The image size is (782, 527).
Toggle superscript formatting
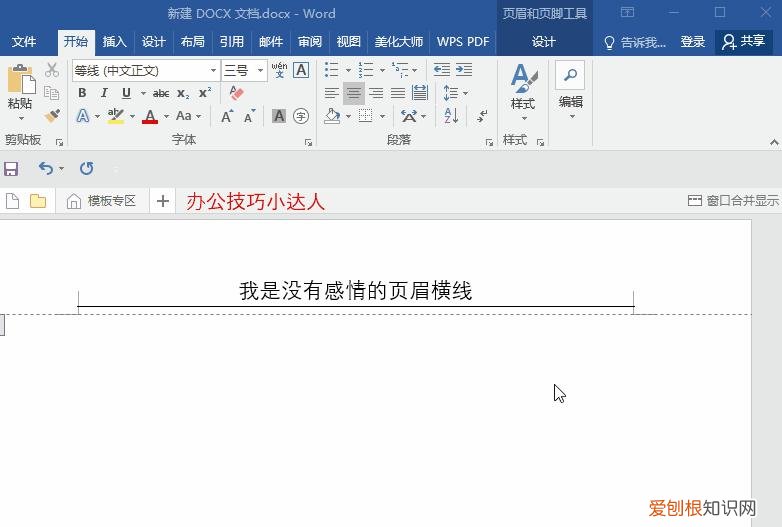tap(204, 93)
